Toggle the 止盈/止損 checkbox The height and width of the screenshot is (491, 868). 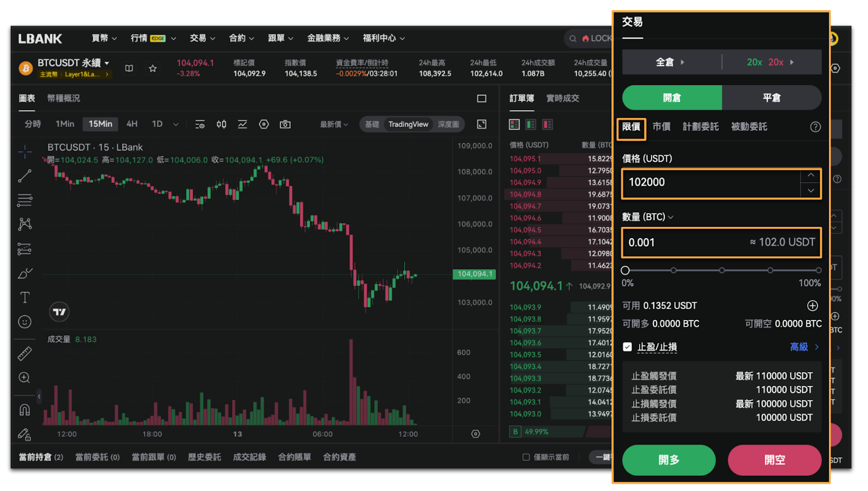point(627,347)
